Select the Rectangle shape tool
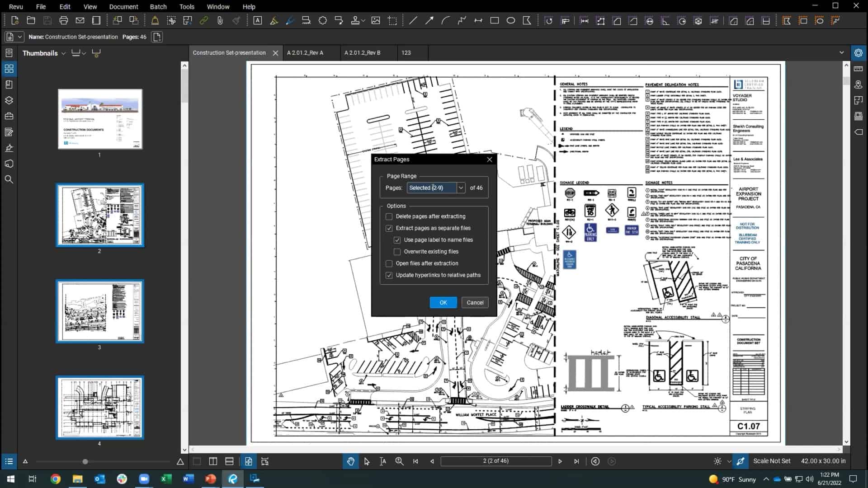The height and width of the screenshot is (488, 868). click(495, 21)
